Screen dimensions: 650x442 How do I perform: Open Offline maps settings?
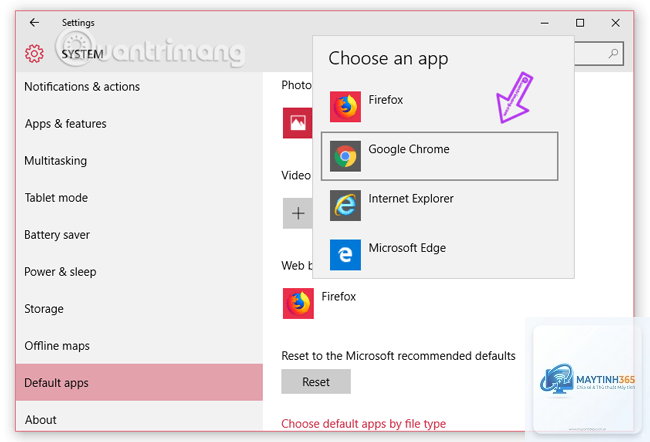coord(139,346)
